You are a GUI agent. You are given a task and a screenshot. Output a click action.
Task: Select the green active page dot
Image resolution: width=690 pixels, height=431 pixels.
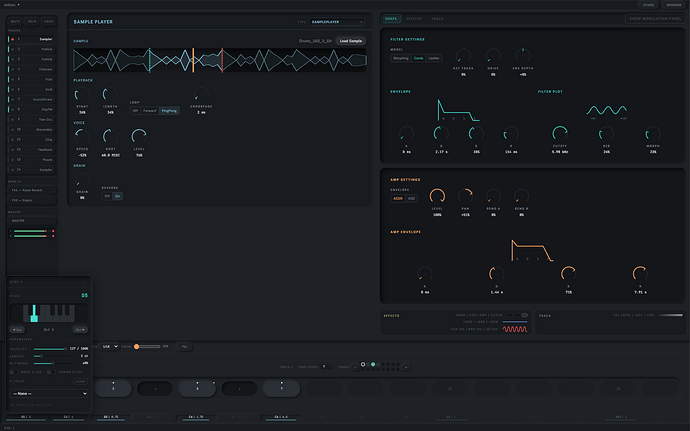(x=373, y=365)
